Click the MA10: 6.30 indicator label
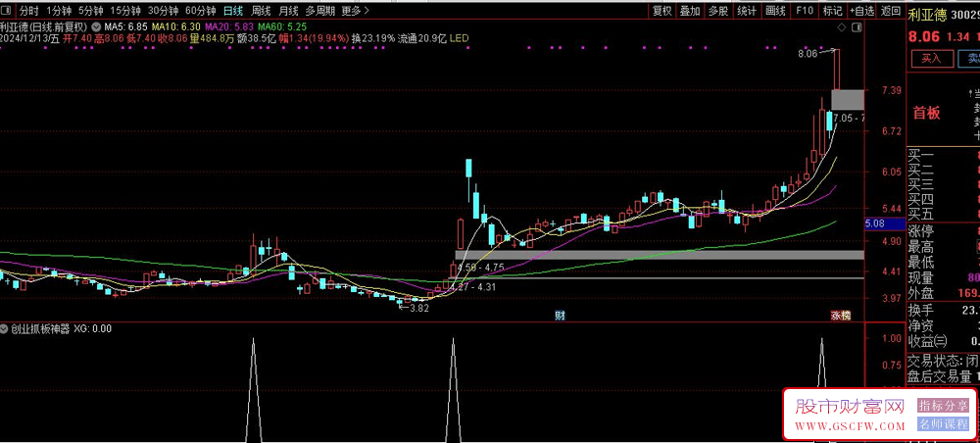Screen dimensions: 980x443 tap(176, 26)
